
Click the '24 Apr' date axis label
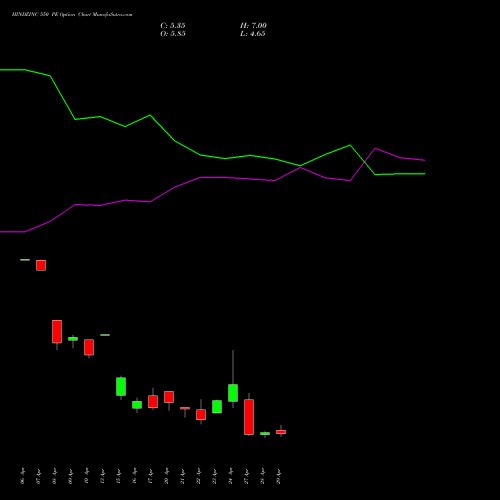coord(230,476)
